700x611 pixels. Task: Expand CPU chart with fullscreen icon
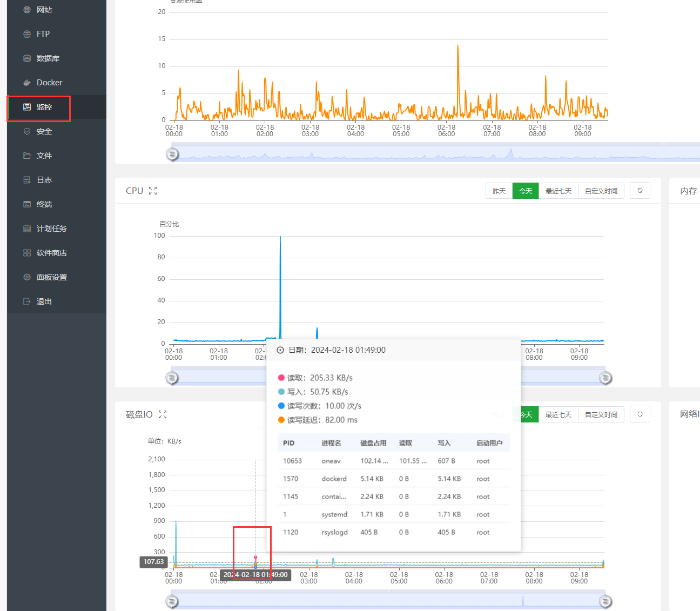coord(153,191)
